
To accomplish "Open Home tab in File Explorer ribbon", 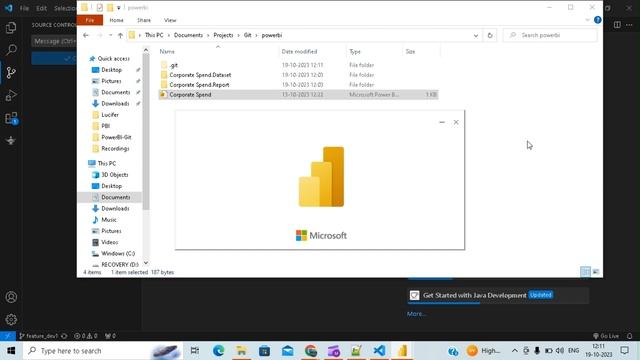I will tap(116, 20).
